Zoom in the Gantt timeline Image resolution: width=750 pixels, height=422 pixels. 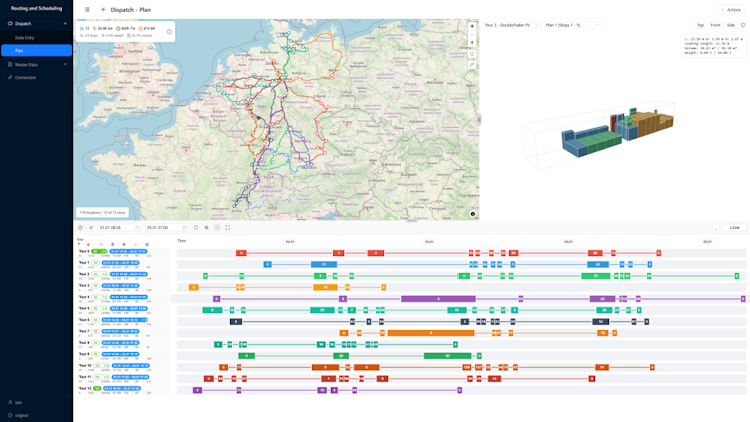click(207, 228)
